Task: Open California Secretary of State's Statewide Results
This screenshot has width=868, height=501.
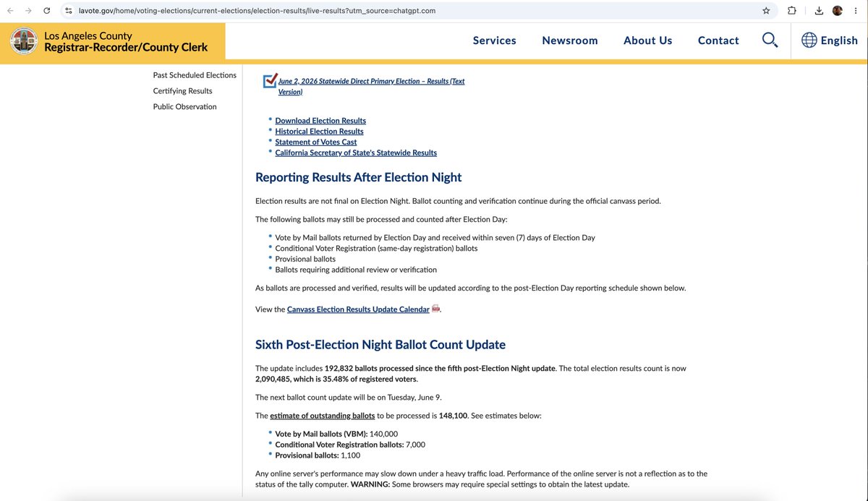Action: [356, 153]
